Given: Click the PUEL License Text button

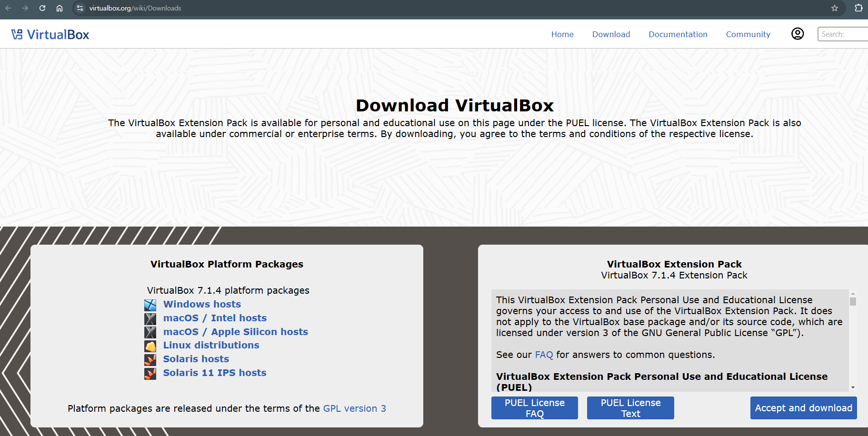Looking at the screenshot, I should tap(630, 408).
